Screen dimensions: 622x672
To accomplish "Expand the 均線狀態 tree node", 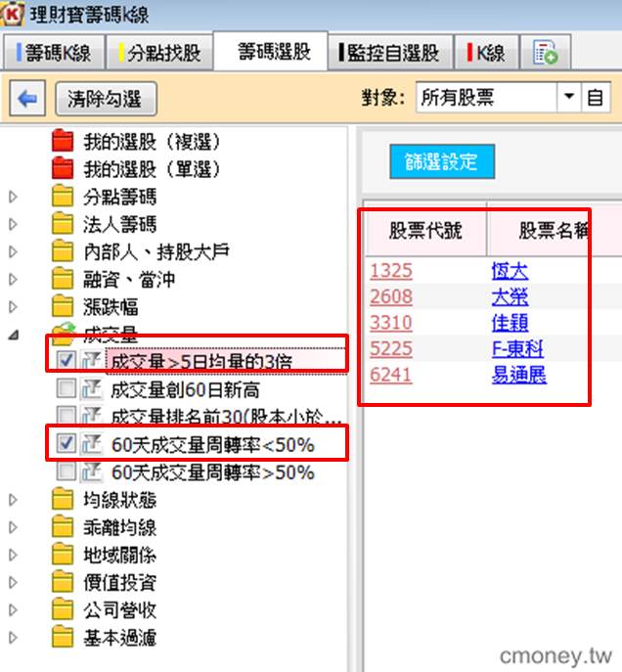I will (13, 500).
